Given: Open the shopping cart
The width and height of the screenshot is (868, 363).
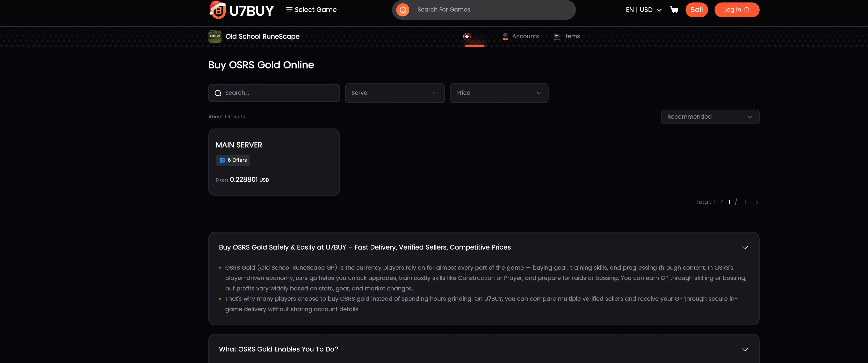Looking at the screenshot, I should coord(674,10).
